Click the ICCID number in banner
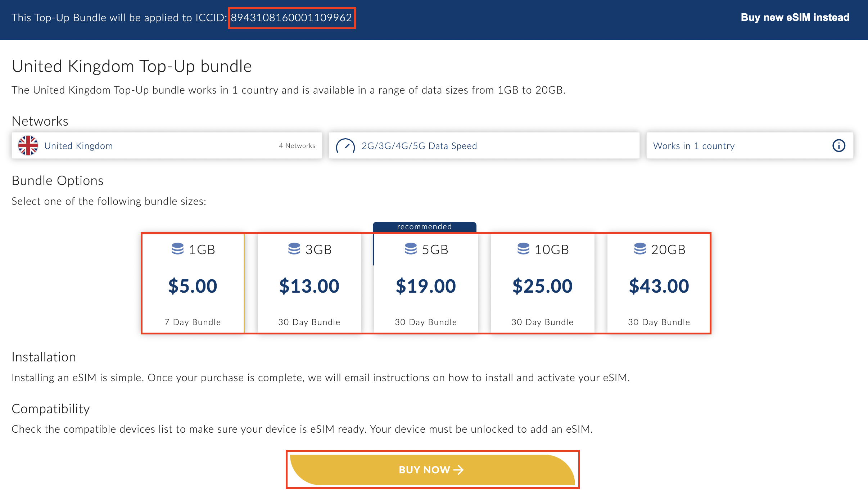The image size is (868, 491). (x=291, y=18)
